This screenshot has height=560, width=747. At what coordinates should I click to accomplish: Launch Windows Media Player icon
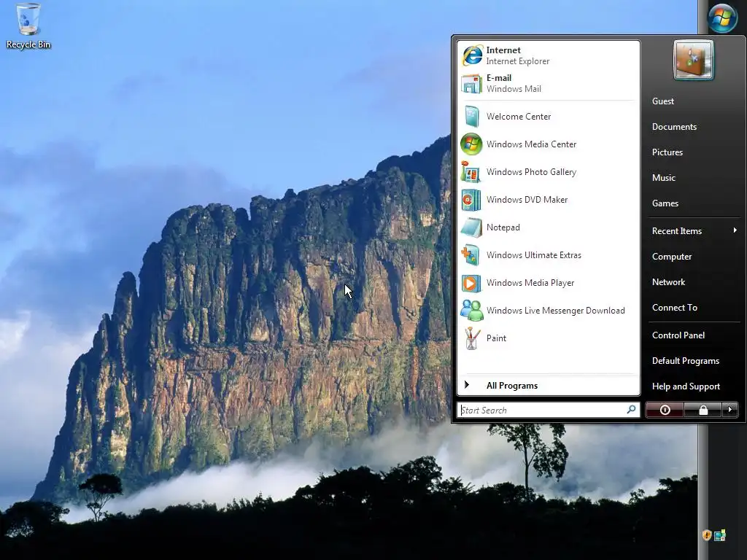pyautogui.click(x=471, y=283)
